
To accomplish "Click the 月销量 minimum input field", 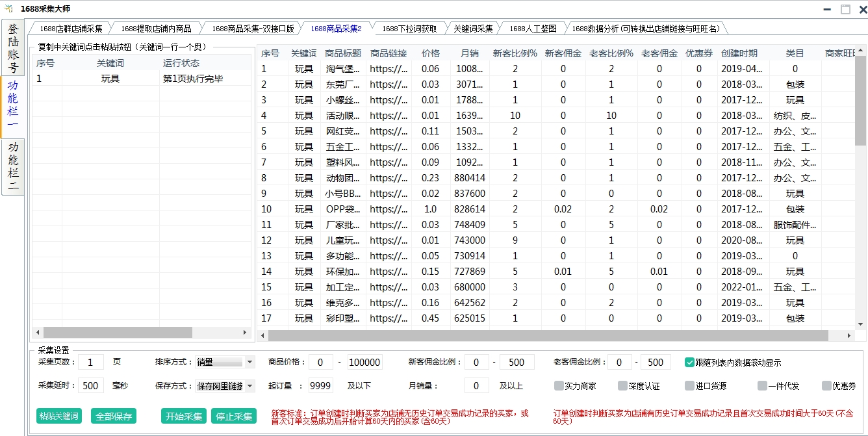I will [477, 385].
